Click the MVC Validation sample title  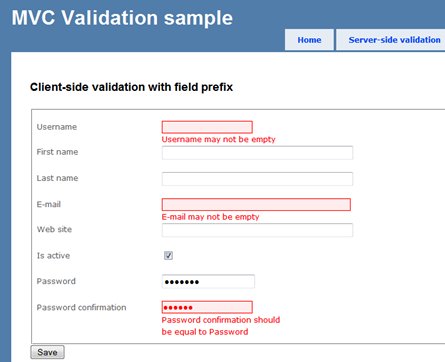point(122,18)
